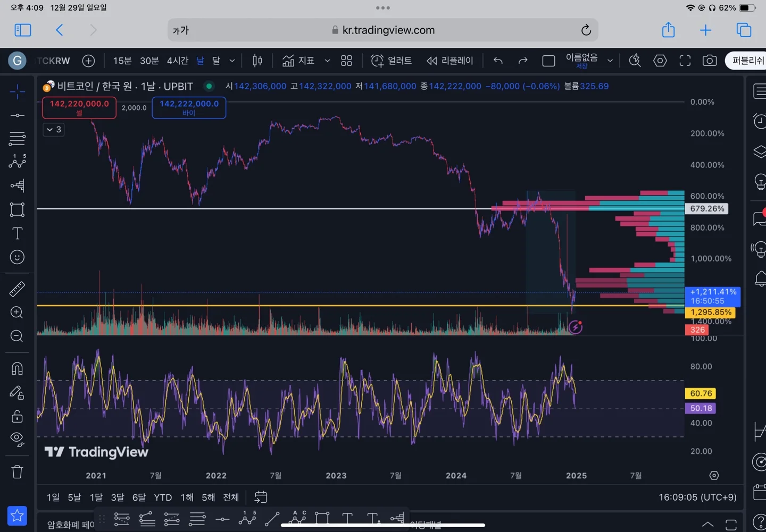Select the trend line tool
Image resolution: width=766 pixels, height=532 pixels.
tap(17, 115)
